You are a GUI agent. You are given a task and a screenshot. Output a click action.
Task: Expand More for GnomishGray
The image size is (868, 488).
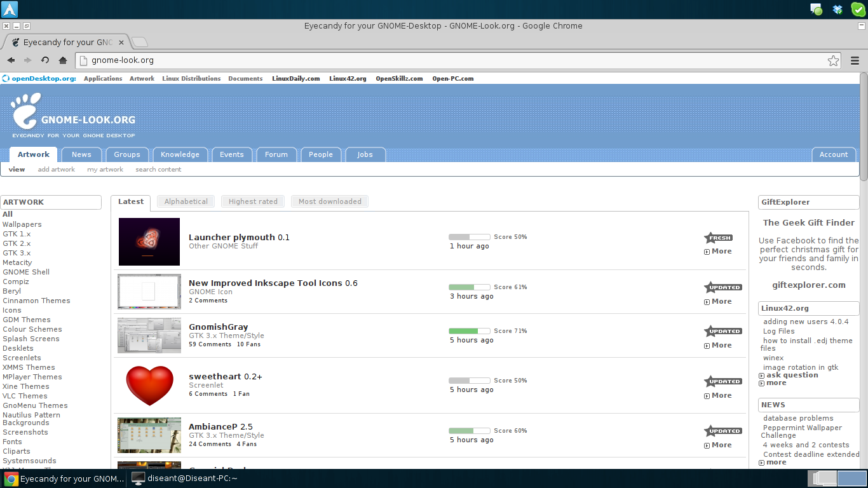point(718,345)
